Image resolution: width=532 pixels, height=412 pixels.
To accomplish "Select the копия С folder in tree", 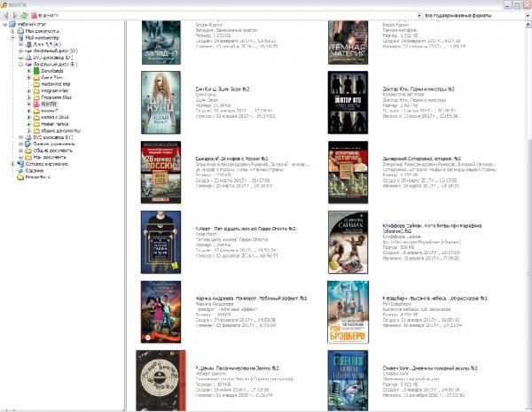I will pos(50,111).
